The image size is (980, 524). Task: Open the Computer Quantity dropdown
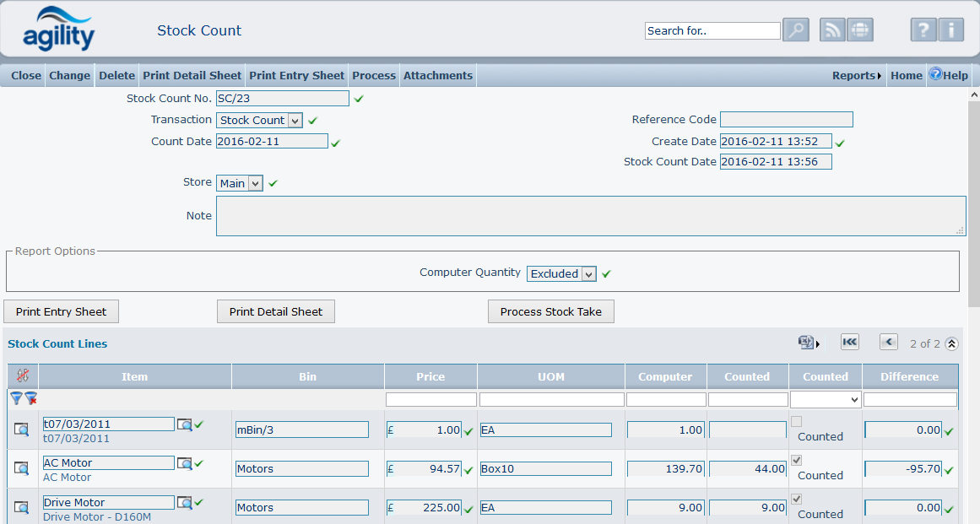588,274
